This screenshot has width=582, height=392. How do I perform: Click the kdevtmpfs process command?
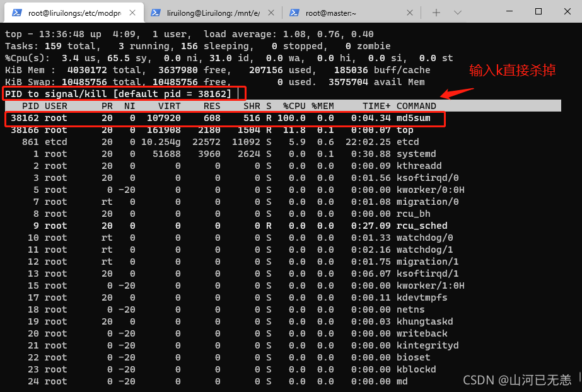pyautogui.click(x=422, y=297)
